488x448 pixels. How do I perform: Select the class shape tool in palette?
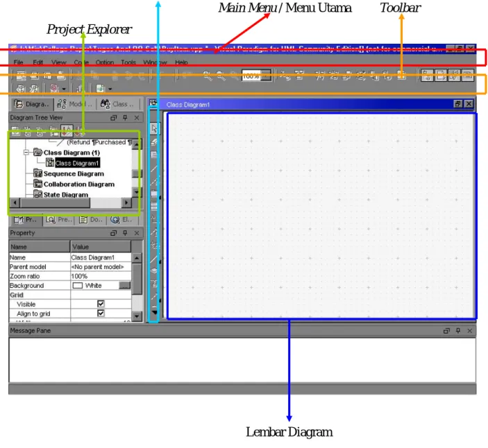[154, 155]
